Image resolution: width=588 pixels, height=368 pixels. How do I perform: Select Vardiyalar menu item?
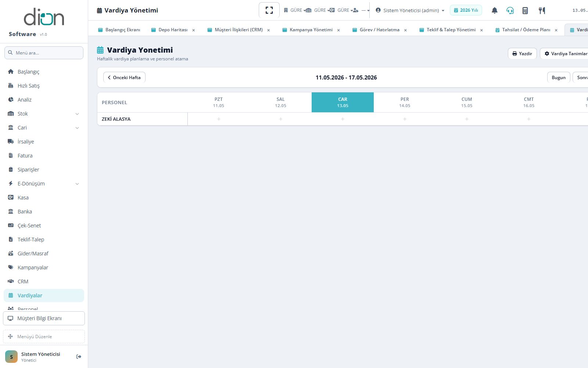pyautogui.click(x=44, y=296)
